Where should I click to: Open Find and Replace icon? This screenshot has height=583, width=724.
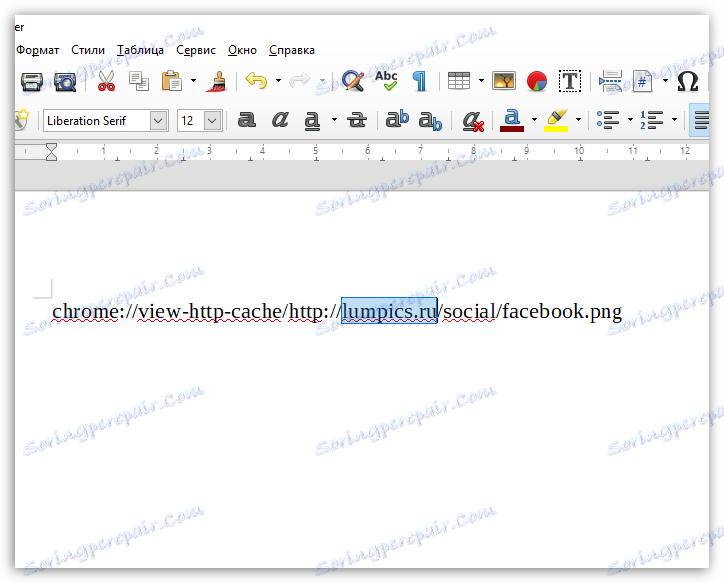point(353,81)
